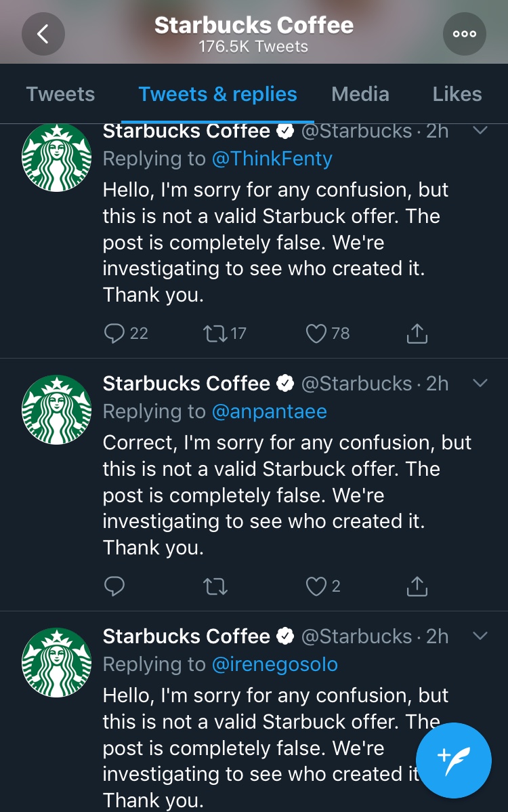Viewport: 508px width, 812px height.
Task: Switch to the Likes tab
Action: pyautogui.click(x=457, y=94)
